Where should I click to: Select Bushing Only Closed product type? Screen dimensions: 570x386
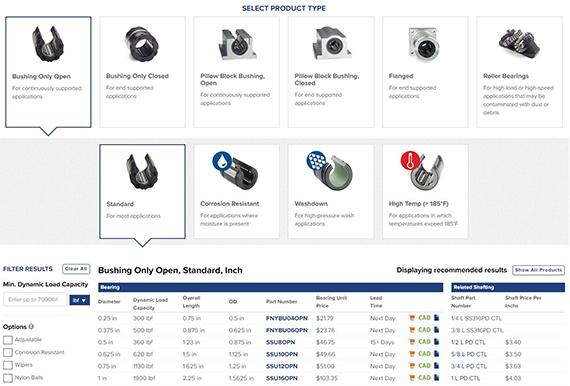(x=142, y=72)
